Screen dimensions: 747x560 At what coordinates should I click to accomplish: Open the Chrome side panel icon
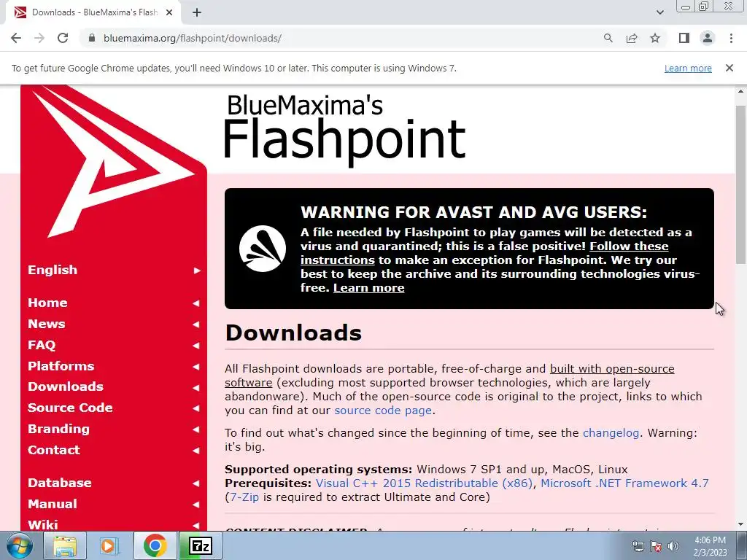[x=684, y=38]
